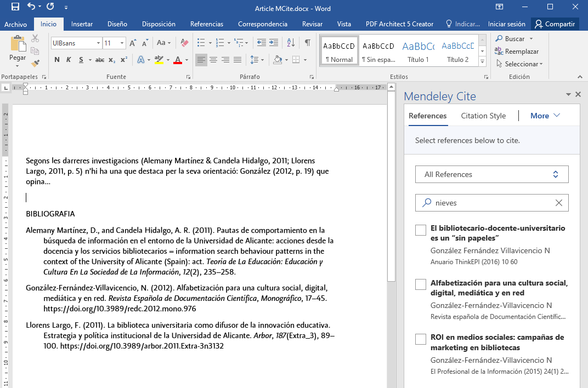Open the change case Aa menu
Screen dimensions: 588x388
click(163, 43)
